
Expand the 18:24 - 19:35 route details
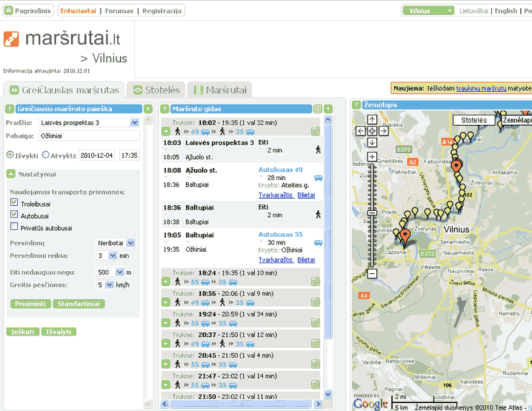pyautogui.click(x=166, y=282)
